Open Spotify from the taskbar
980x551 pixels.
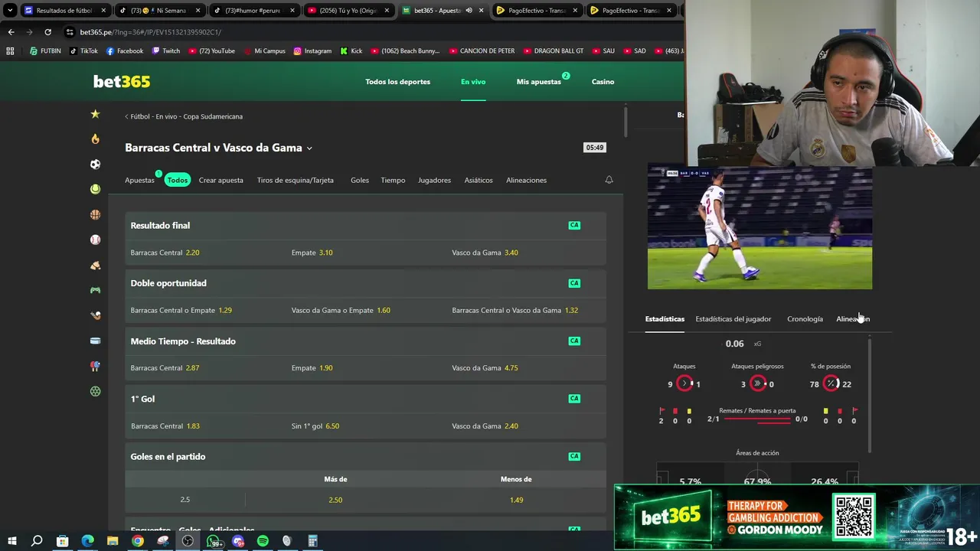point(263,541)
